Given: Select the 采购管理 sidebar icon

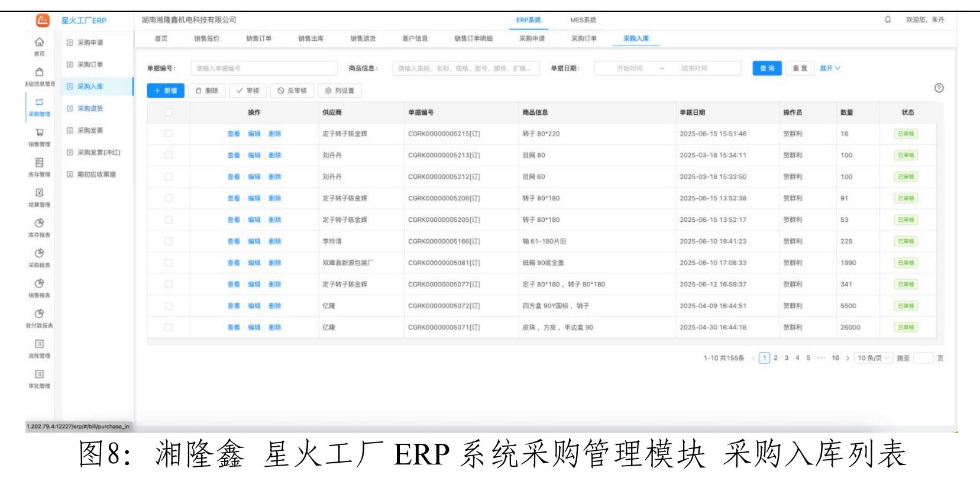Looking at the screenshot, I should pos(39,102).
